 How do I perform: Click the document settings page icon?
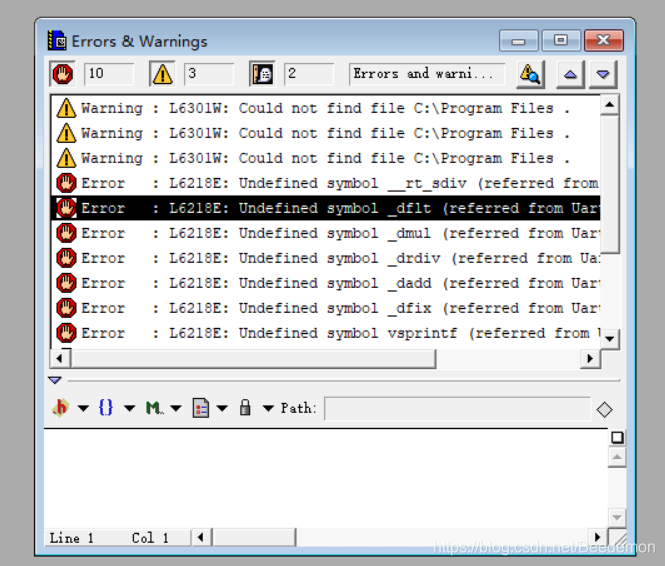pyautogui.click(x=201, y=408)
